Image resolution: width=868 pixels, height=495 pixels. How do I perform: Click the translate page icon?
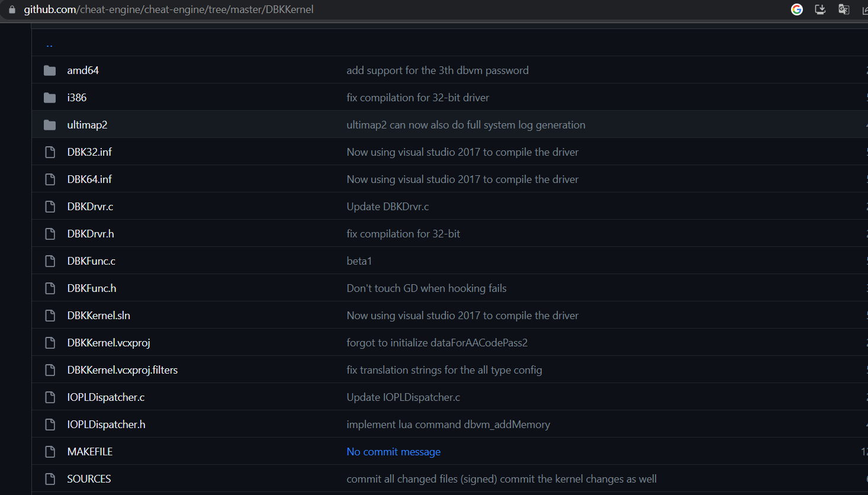844,9
